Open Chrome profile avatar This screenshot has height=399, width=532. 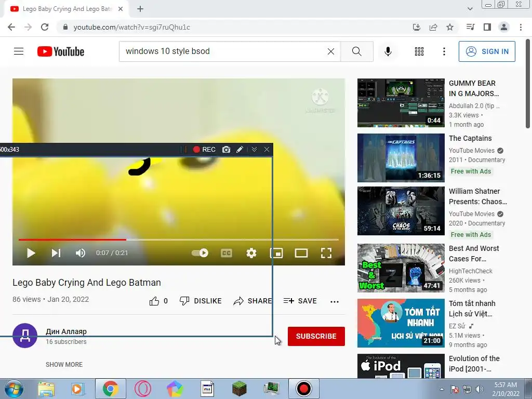504,27
